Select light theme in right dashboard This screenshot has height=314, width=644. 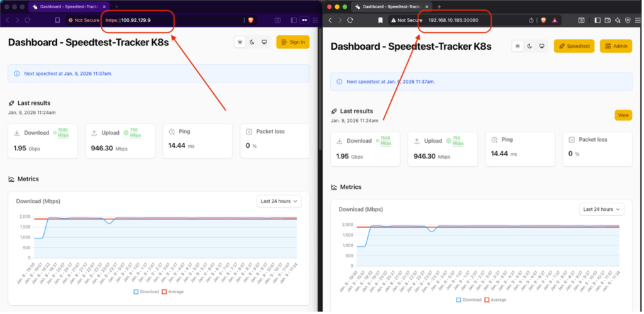517,46
